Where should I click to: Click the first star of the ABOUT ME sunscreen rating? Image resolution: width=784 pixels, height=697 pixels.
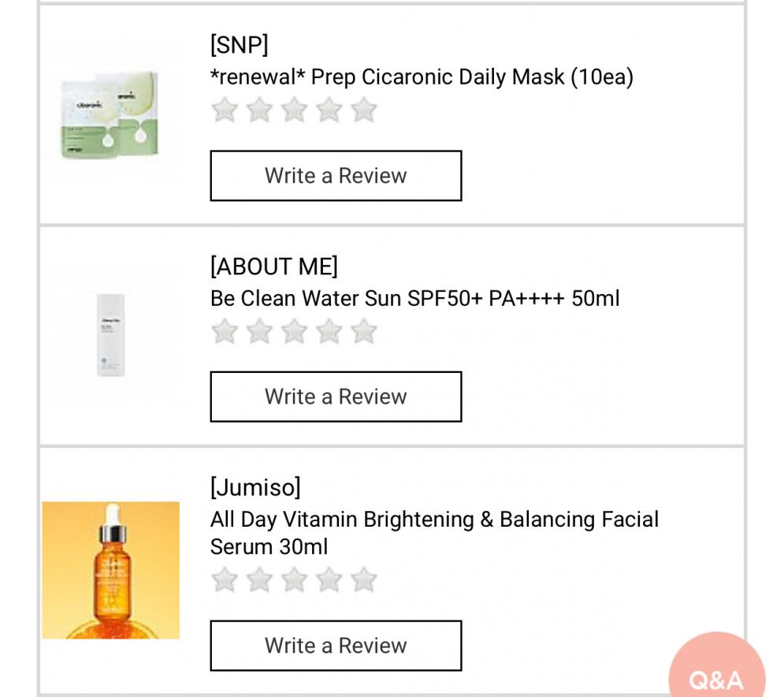point(225,331)
